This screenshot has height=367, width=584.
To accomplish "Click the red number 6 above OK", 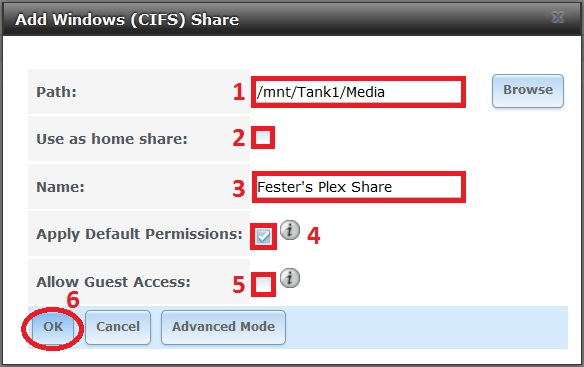I will 73,300.
